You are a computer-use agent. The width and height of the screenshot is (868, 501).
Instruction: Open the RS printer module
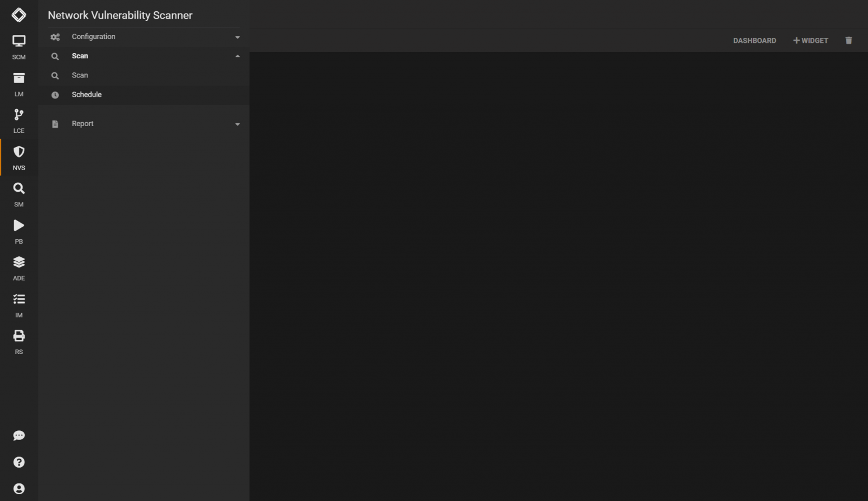tap(19, 342)
